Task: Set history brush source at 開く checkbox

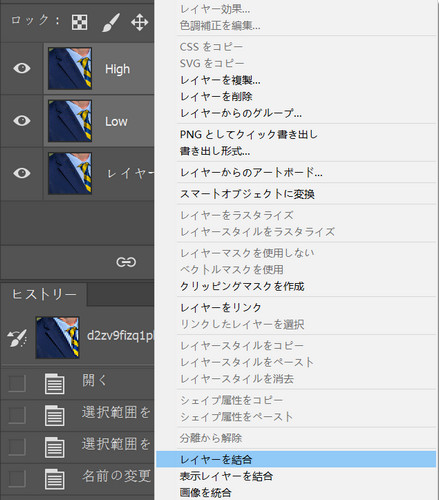Action: tap(17, 384)
